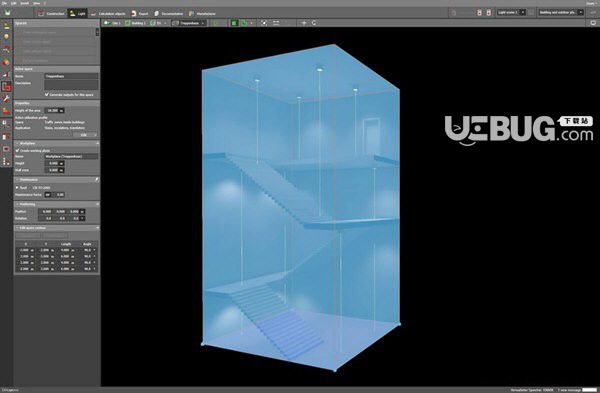600x393 pixels.
Task: Click the wrench tool icon in left sidebar
Action: click(6, 99)
